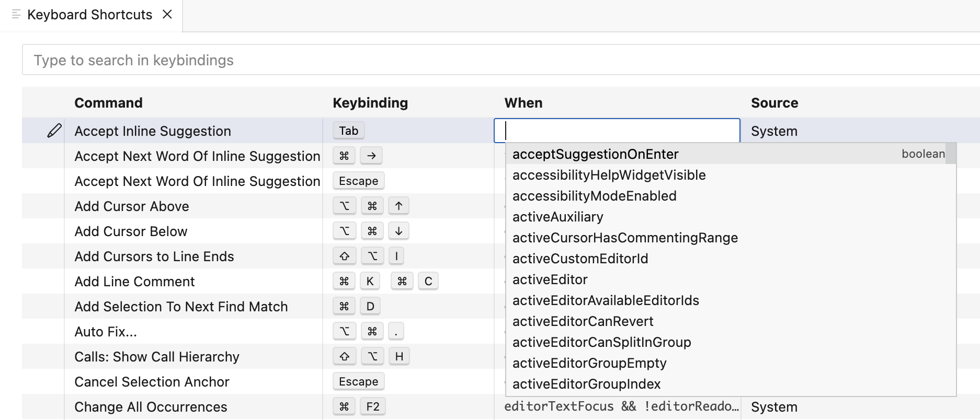
Task: Focus the keybindings search field
Action: point(471,60)
